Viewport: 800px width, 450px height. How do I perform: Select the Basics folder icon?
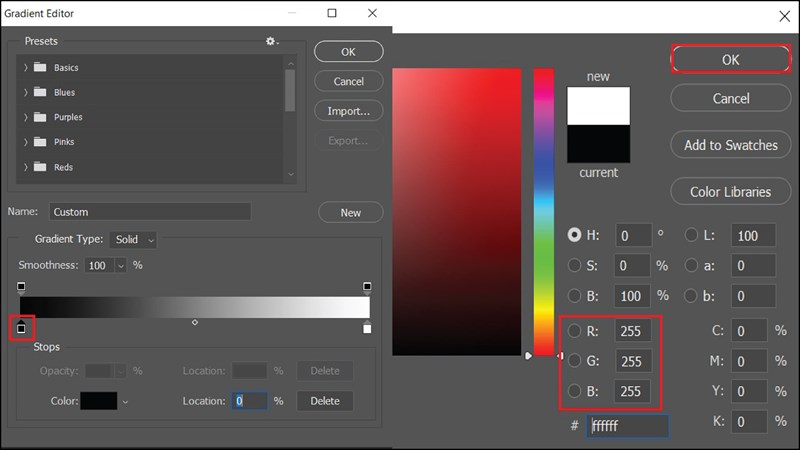point(40,67)
